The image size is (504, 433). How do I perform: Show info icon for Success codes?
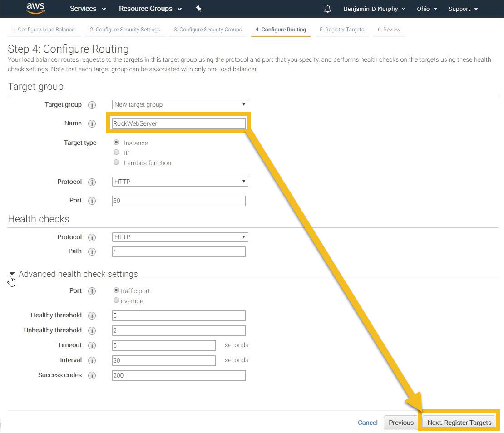(92, 375)
